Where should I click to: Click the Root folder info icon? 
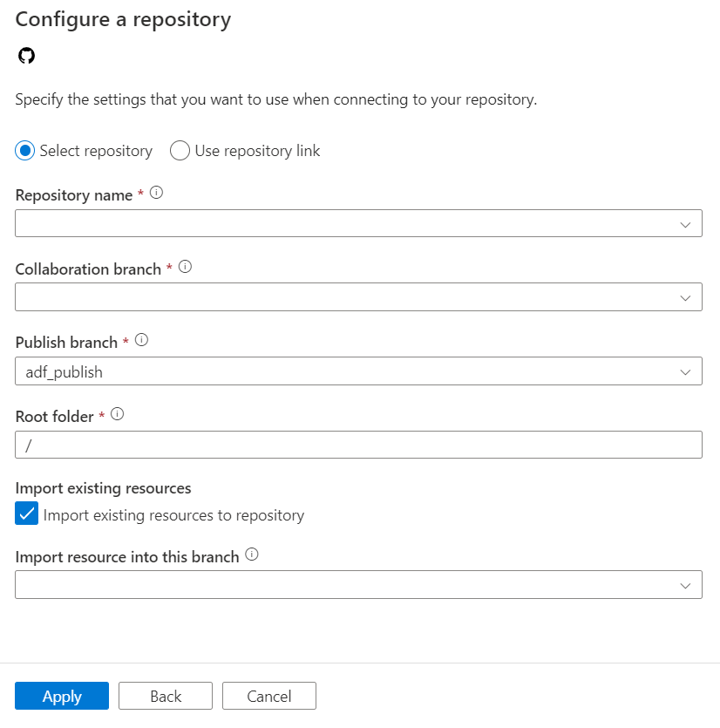[118, 414]
